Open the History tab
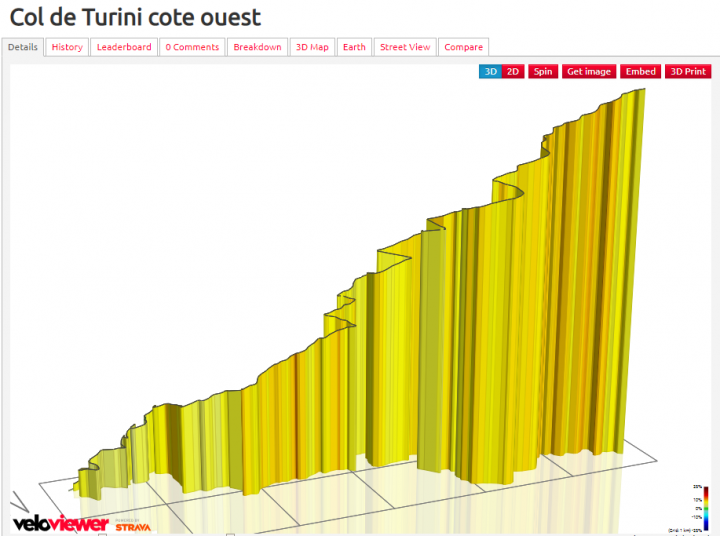Screen dimensions: 720x536 pos(67,47)
